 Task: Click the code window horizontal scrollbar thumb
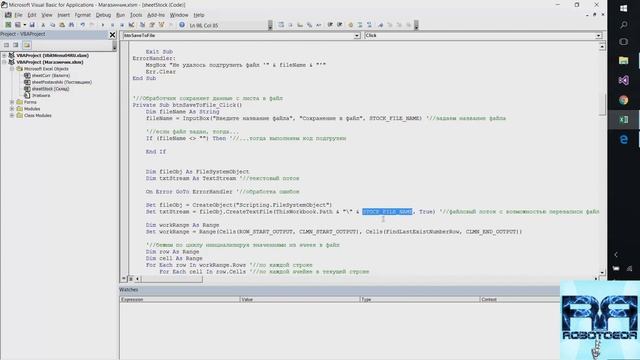click(x=171, y=279)
